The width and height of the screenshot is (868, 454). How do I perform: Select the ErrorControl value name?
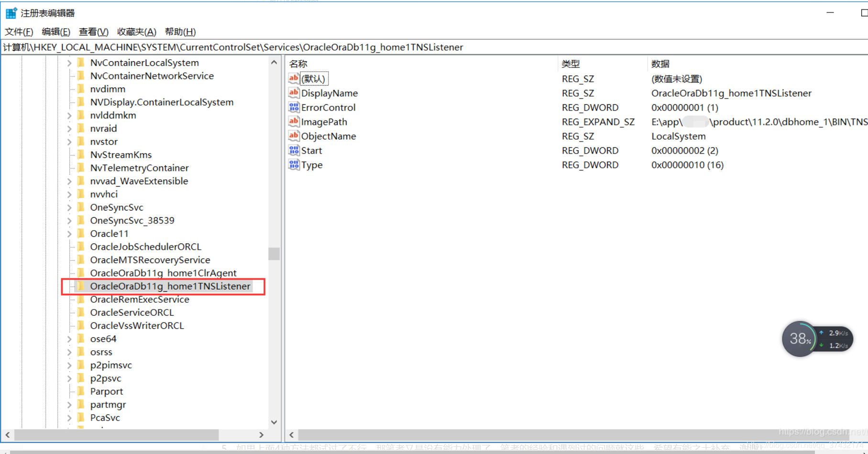329,108
